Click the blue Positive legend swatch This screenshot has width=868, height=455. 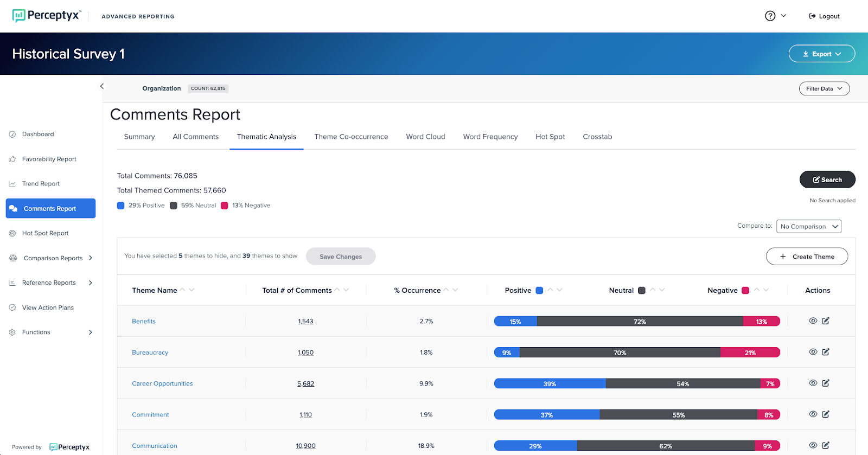pos(121,206)
